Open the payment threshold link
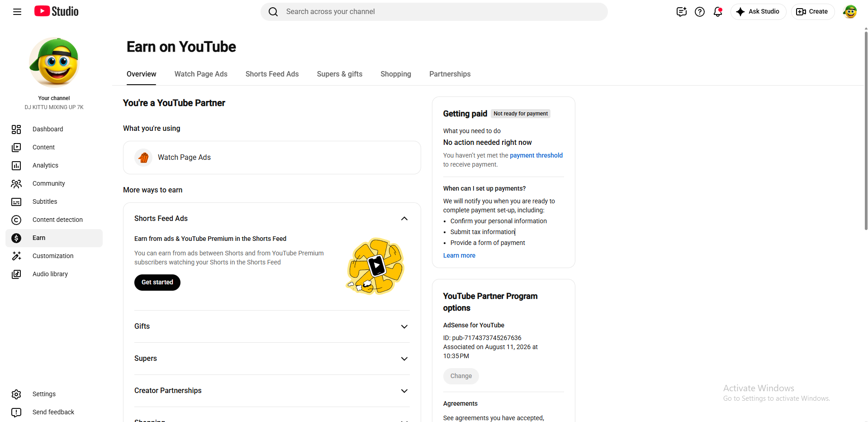Viewport: 868px width, 422px height. click(536, 155)
